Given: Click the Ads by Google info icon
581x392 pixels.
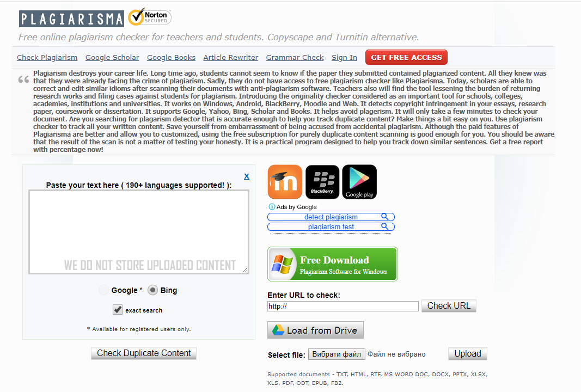Looking at the screenshot, I should [x=272, y=207].
